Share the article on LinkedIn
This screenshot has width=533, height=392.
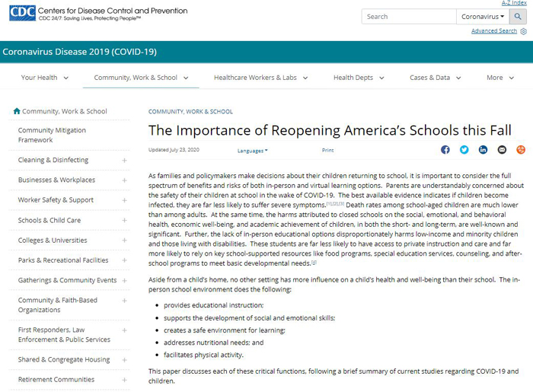pyautogui.click(x=483, y=149)
